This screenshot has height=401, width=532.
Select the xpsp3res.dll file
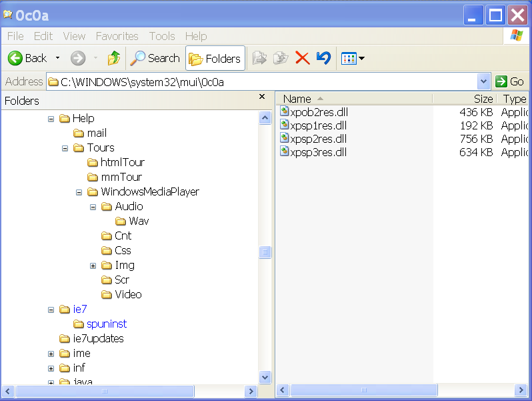313,152
